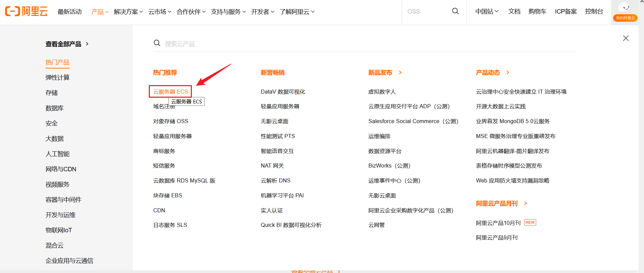The width and height of the screenshot is (644, 273).
Task: Select the 物联网IoT category
Action: [x=59, y=230]
